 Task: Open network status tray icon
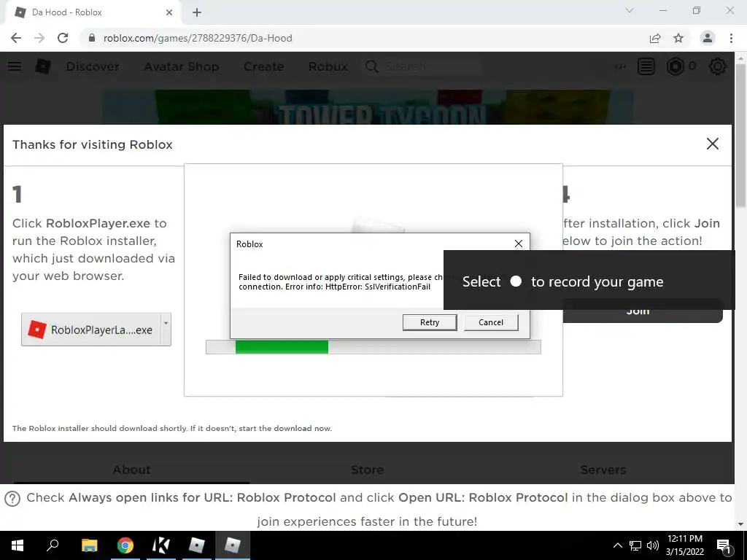tap(635, 545)
